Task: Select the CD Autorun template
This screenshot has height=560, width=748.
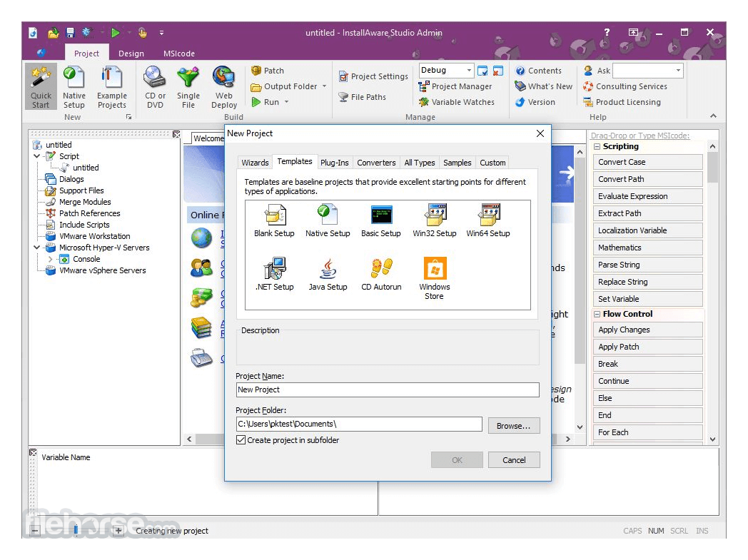Action: [x=380, y=274]
